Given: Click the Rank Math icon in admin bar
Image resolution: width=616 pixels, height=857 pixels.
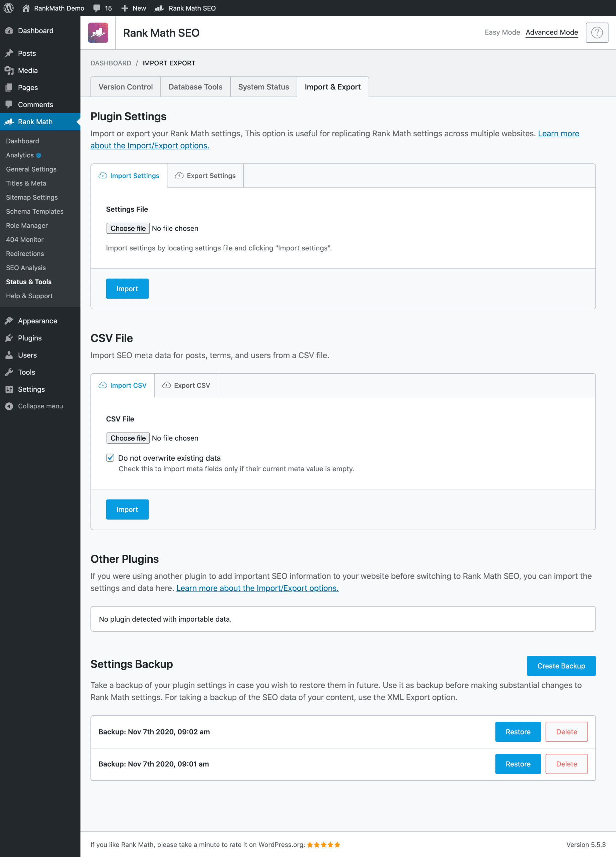Looking at the screenshot, I should point(159,8).
